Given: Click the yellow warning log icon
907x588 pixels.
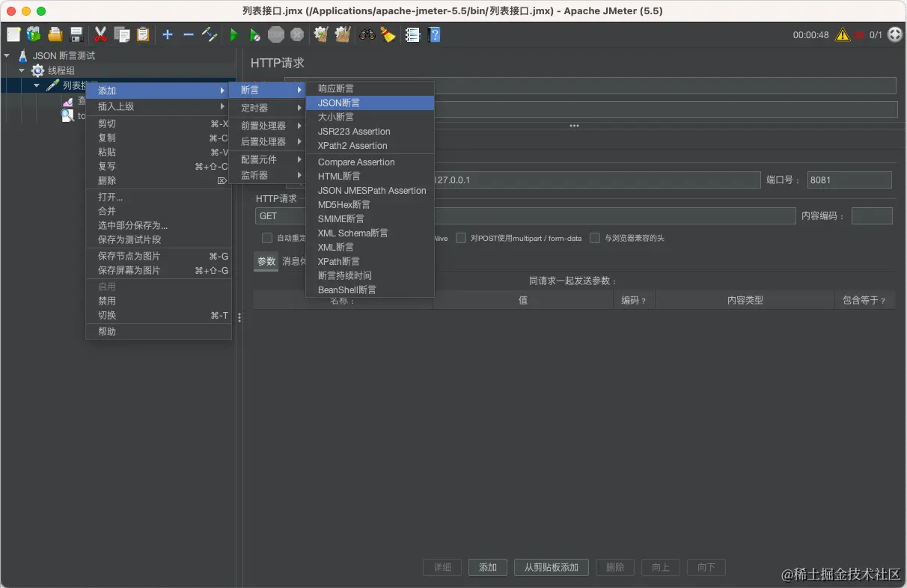Looking at the screenshot, I should pos(843,34).
